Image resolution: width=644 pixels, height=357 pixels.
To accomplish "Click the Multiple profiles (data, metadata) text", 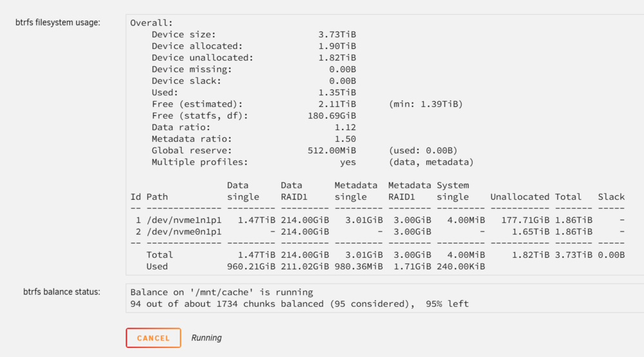I will (431, 162).
